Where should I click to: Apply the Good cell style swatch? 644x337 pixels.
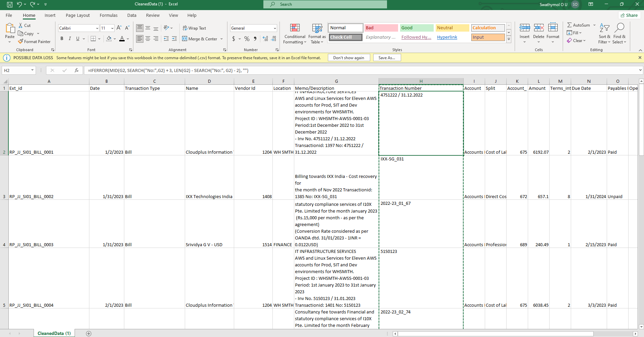pos(417,28)
